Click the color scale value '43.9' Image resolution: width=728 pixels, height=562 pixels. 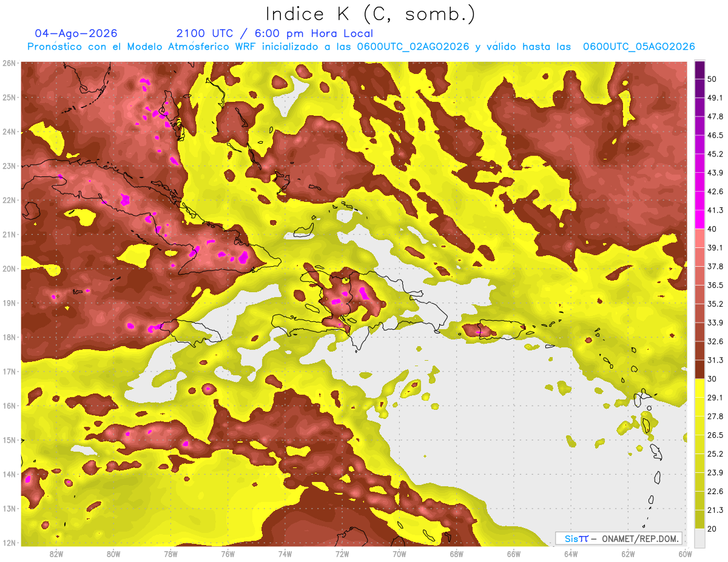[x=716, y=173]
